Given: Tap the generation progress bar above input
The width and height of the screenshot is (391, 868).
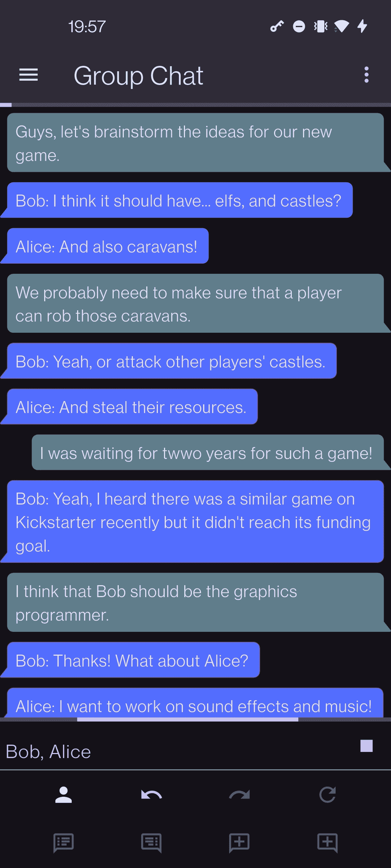Looking at the screenshot, I should 195,719.
